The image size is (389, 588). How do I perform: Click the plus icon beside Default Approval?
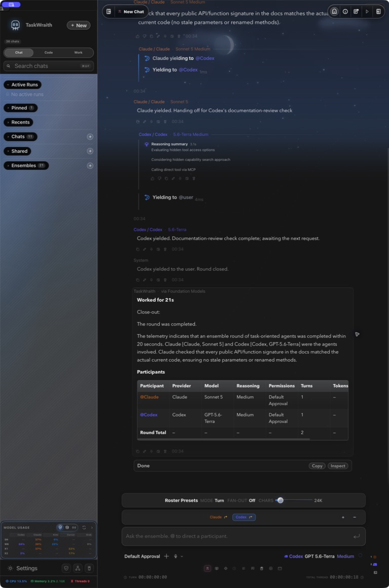click(167, 557)
